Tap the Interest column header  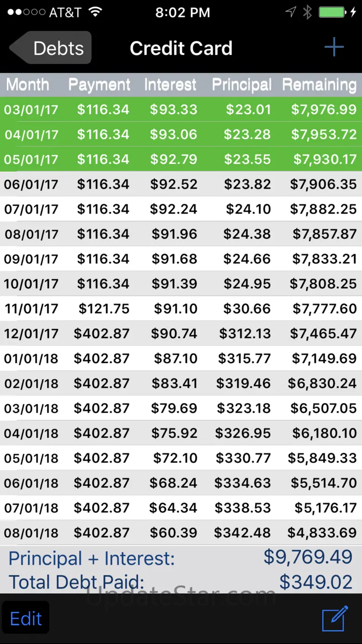click(170, 85)
